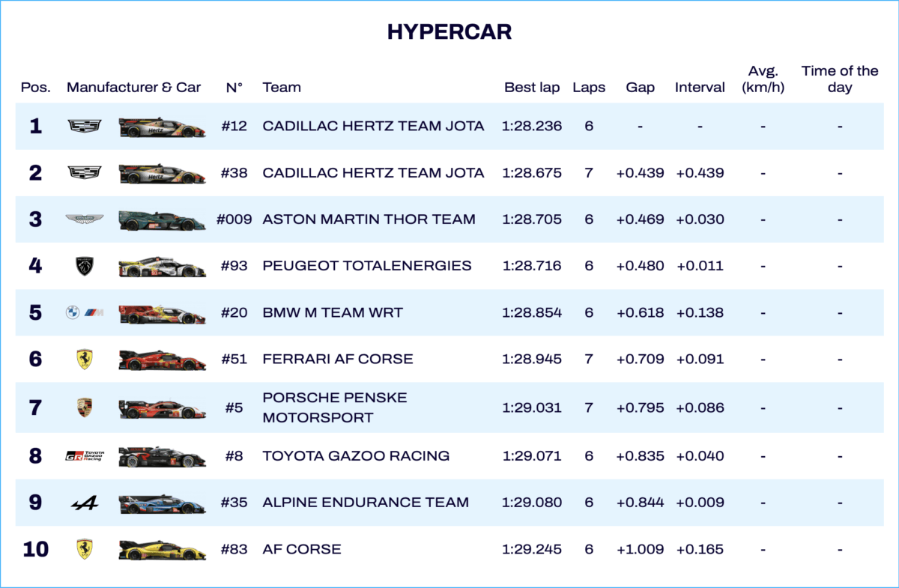Image resolution: width=899 pixels, height=588 pixels.
Task: Click the "Gap" column header
Action: [x=641, y=88]
